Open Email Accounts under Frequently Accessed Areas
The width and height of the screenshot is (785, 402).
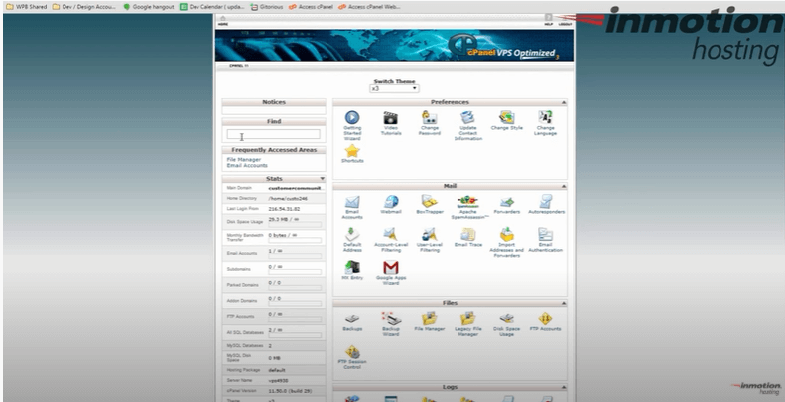pos(247,165)
